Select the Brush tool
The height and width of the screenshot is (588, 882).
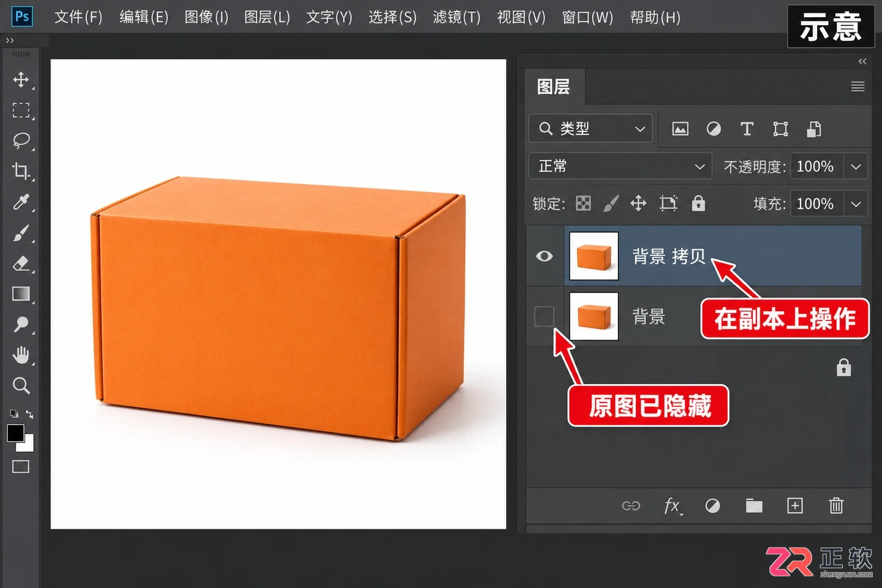point(21,233)
